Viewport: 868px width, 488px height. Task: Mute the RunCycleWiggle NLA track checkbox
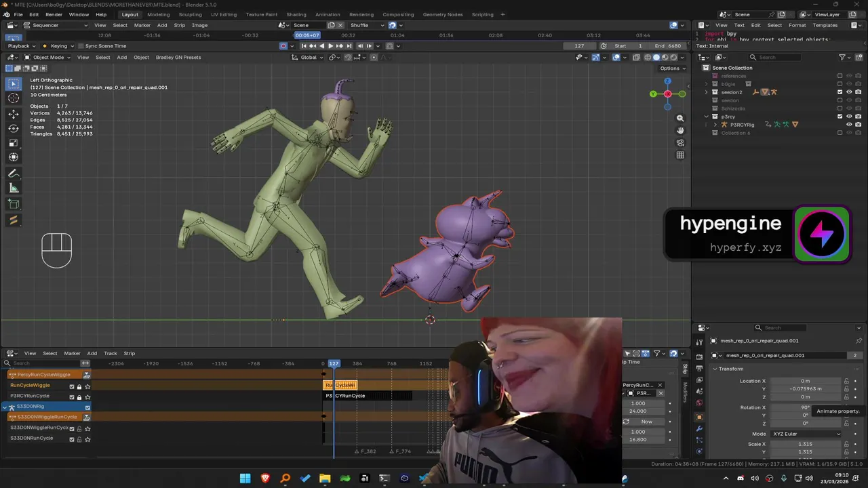pyautogui.click(x=72, y=386)
